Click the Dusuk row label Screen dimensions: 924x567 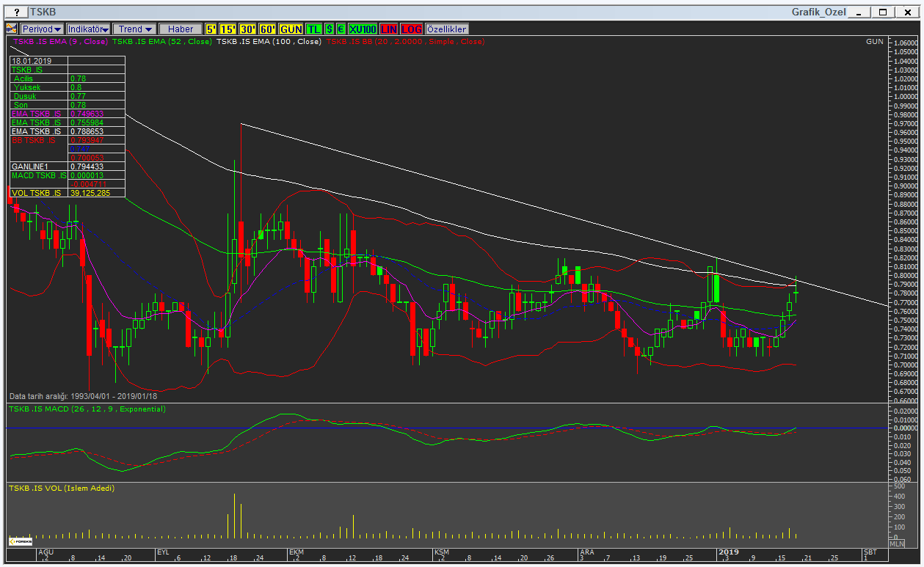25,96
